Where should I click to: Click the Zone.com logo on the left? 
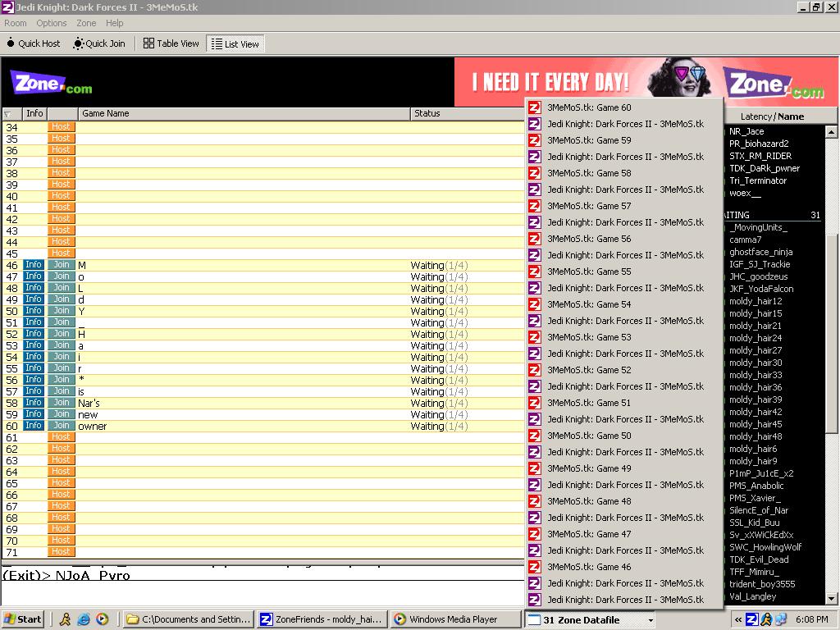[x=51, y=83]
